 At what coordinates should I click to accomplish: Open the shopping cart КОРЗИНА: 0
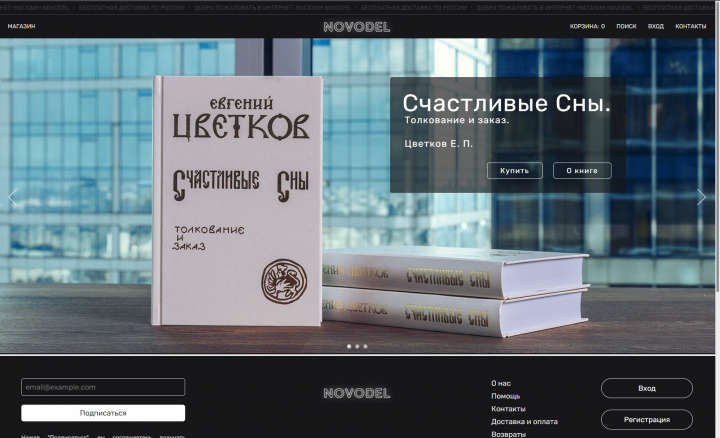[x=587, y=26]
